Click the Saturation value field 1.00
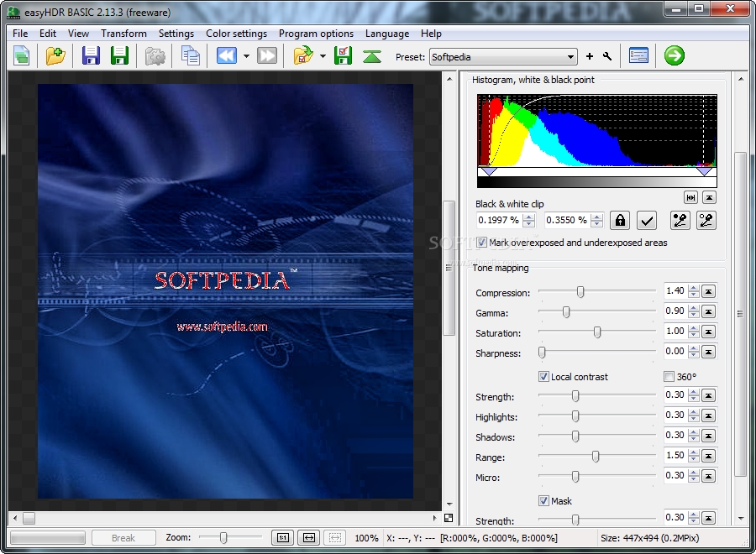The image size is (756, 554). point(675,332)
